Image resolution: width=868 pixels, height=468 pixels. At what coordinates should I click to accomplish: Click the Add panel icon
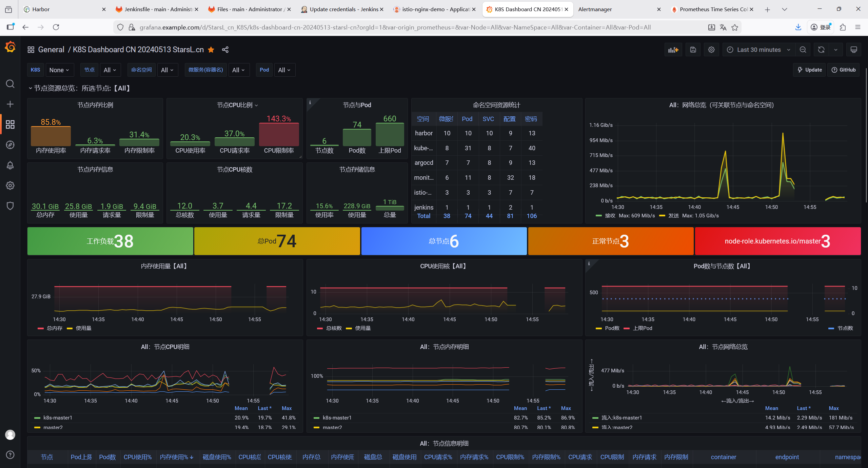(x=673, y=50)
